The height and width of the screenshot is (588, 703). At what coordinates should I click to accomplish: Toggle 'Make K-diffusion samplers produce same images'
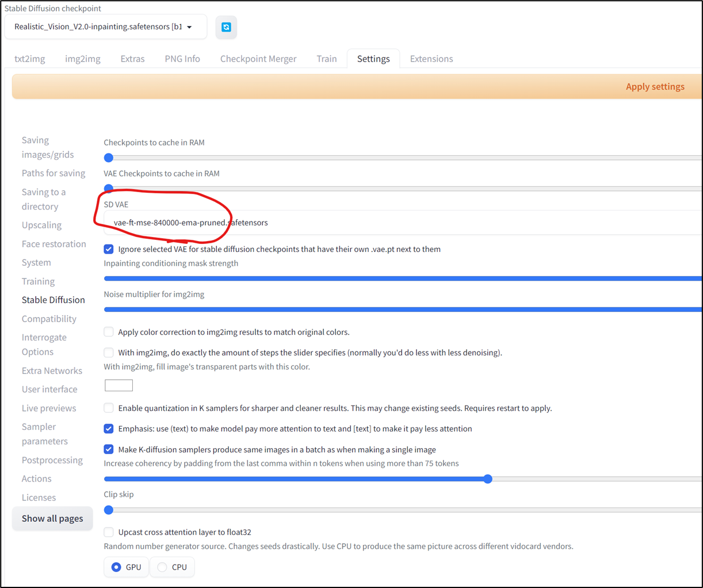[108, 449]
